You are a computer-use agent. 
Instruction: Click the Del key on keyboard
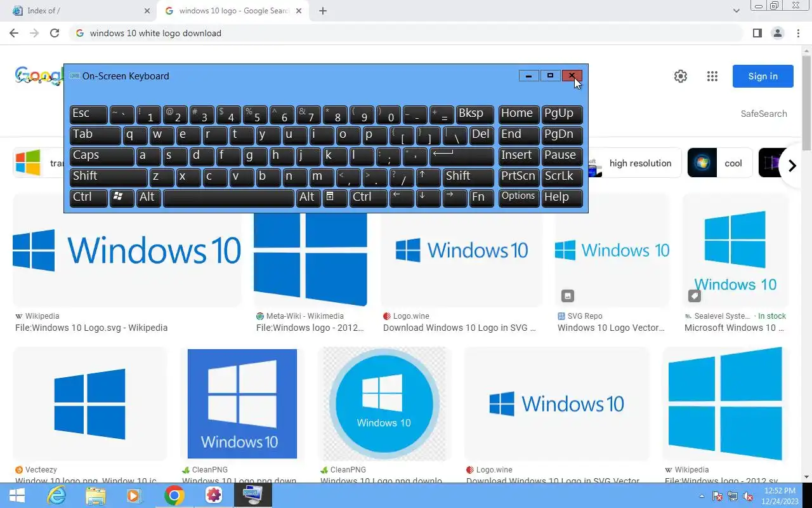tap(481, 135)
